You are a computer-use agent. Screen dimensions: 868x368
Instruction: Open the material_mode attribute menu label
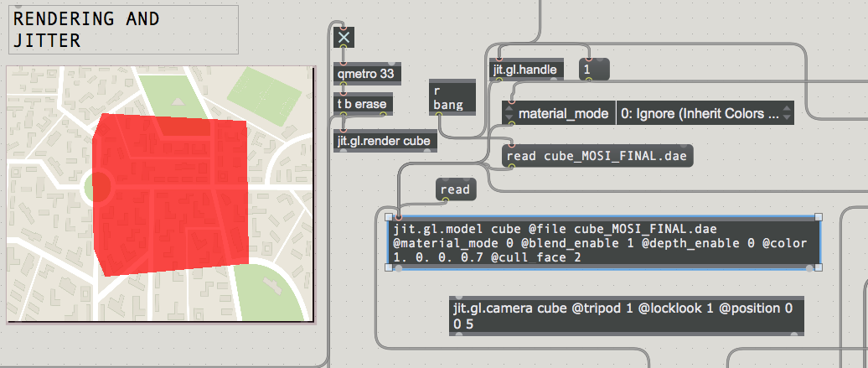tap(563, 113)
